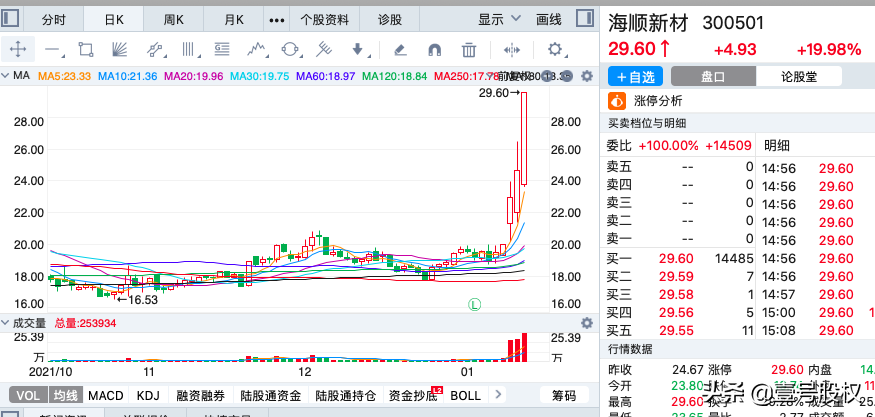The width and height of the screenshot is (875, 417).
Task: Open drawing toolbar settings gear
Action: pos(555,50)
